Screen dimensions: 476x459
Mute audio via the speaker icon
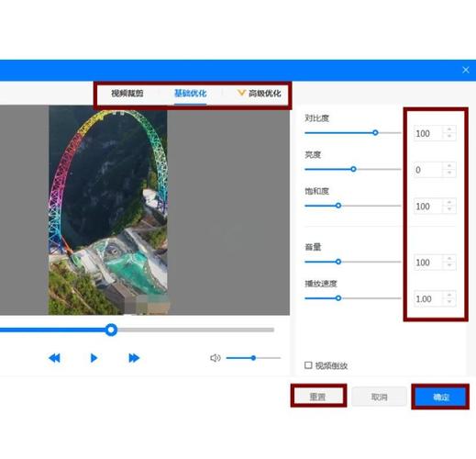216,358
